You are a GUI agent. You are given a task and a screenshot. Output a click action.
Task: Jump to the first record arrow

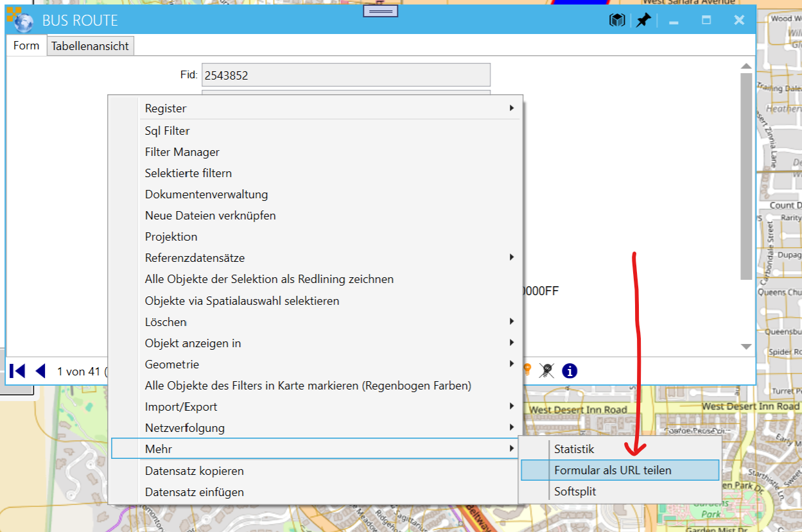(x=17, y=371)
